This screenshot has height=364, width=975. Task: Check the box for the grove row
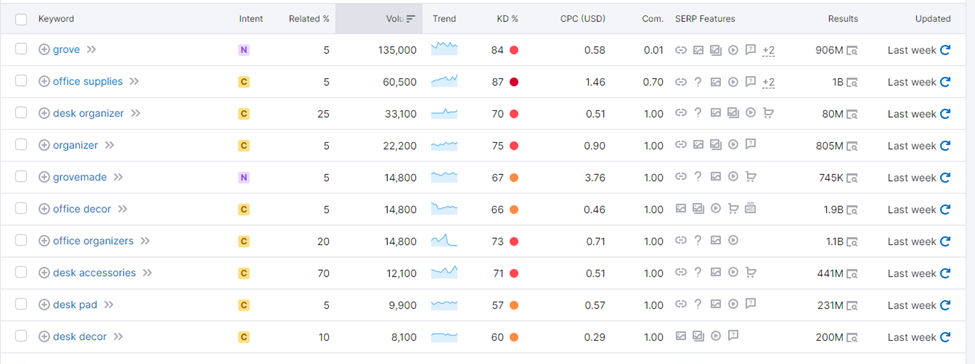click(x=21, y=49)
